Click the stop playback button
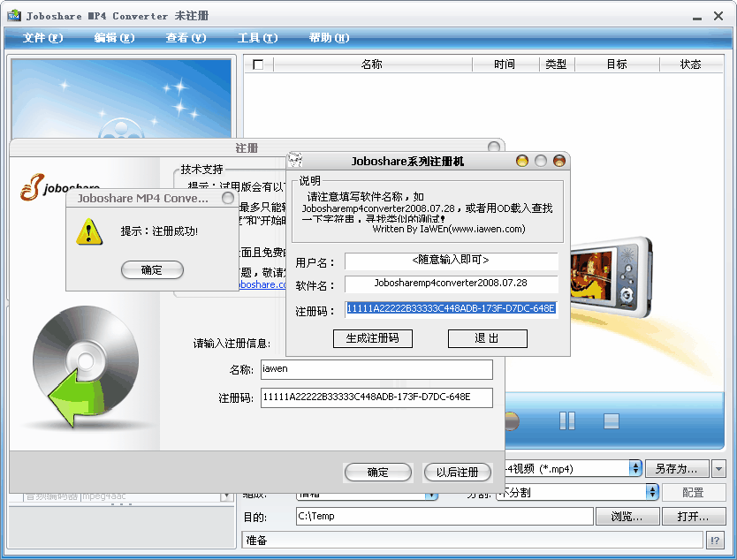This screenshot has width=737, height=560. (x=612, y=421)
